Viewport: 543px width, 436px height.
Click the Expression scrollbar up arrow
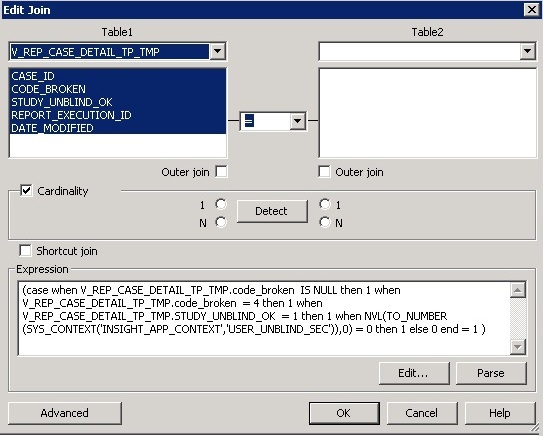pos(518,290)
